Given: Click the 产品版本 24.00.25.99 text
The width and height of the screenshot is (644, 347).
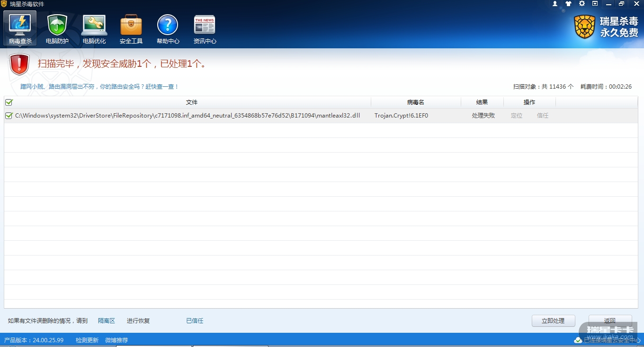Looking at the screenshot, I should tap(34, 340).
